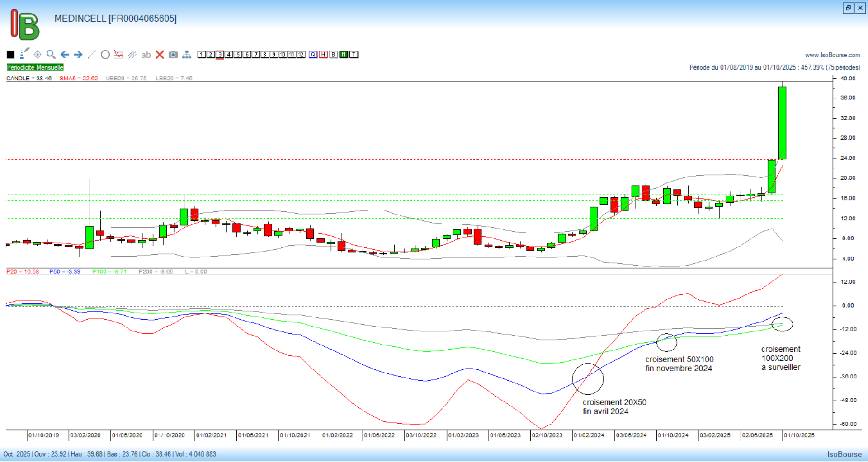Click the blue right arrow
This screenshot has width=868, height=462.
pos(78,55)
